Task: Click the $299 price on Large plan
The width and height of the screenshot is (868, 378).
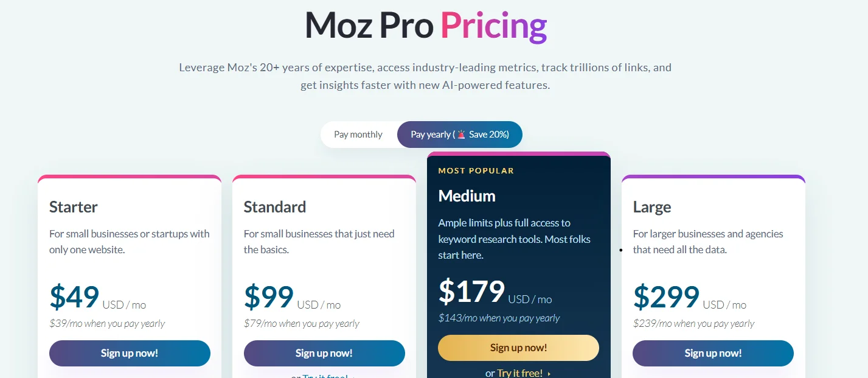Action: pyautogui.click(x=667, y=298)
